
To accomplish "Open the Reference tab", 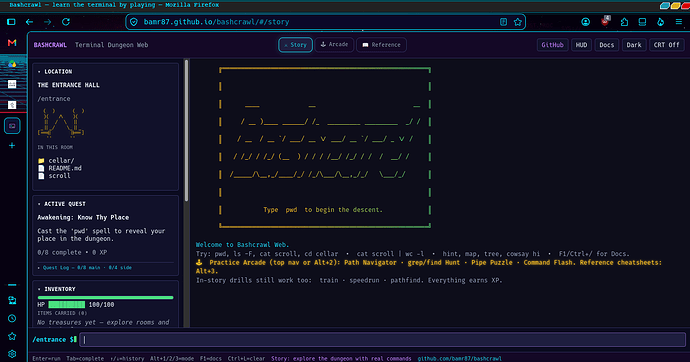I will coord(381,45).
